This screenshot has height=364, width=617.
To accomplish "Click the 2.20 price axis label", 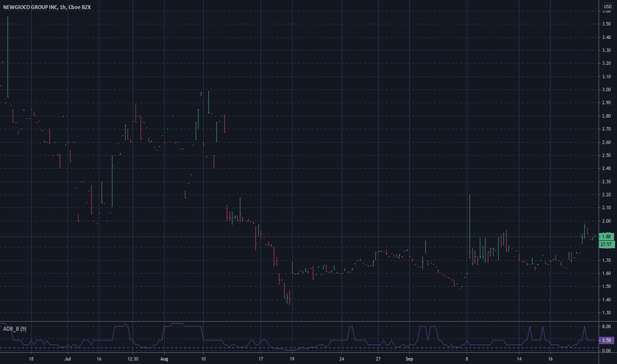I will [606, 195].
